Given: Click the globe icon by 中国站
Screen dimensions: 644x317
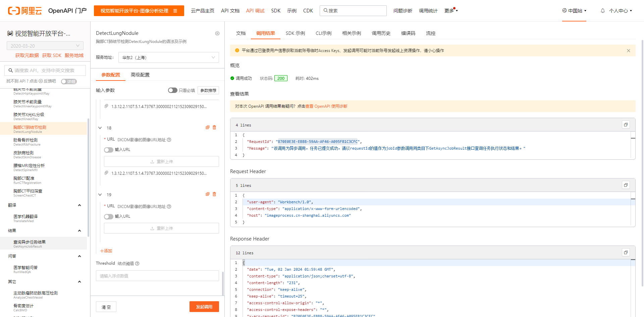Looking at the screenshot, I should [565, 10].
